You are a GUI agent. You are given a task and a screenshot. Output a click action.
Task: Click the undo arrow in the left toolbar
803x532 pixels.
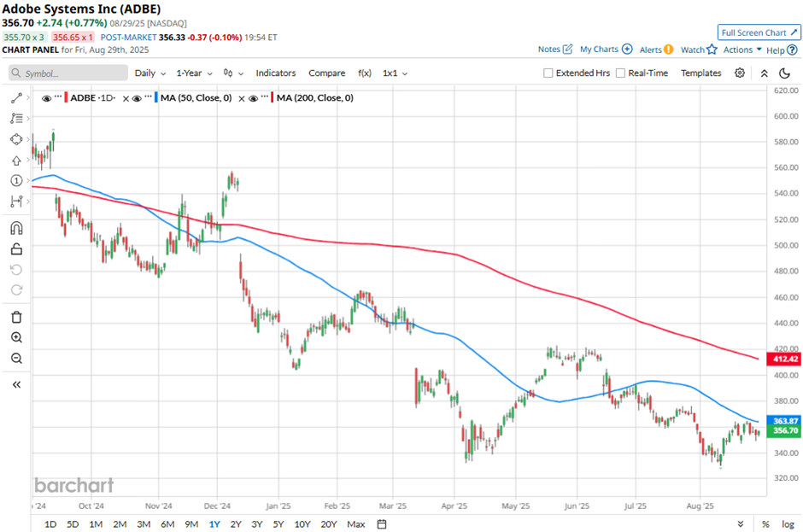pyautogui.click(x=16, y=270)
